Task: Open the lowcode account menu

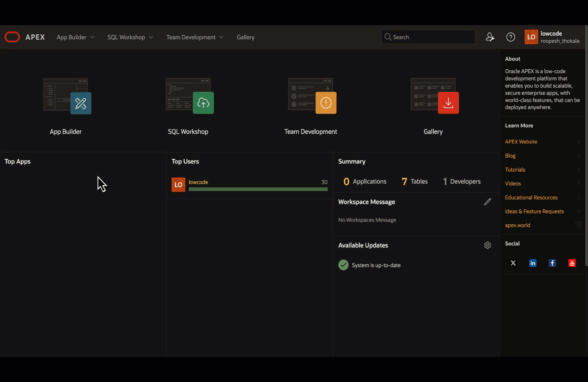Action: click(x=552, y=37)
